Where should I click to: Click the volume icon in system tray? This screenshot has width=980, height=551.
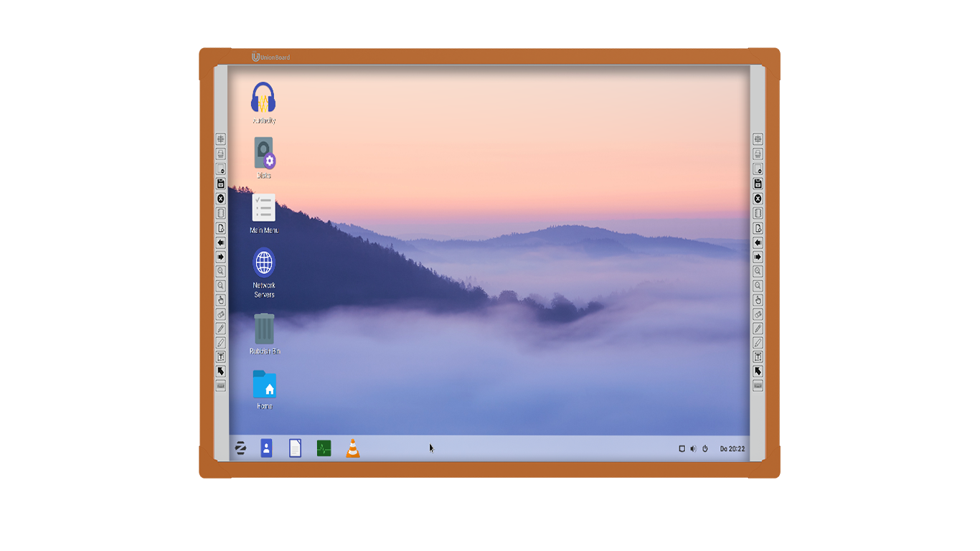click(693, 448)
